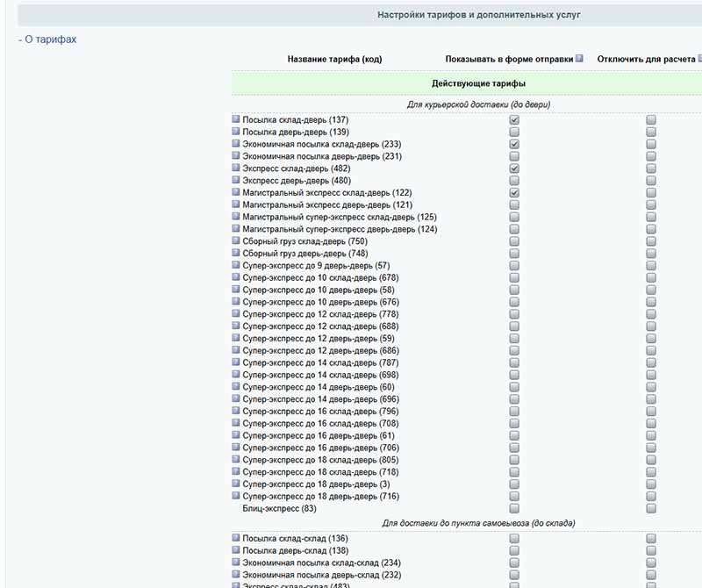The height and width of the screenshot is (588, 702).
Task: Click icon beside Посылка склад-склад (136)
Action: click(236, 538)
